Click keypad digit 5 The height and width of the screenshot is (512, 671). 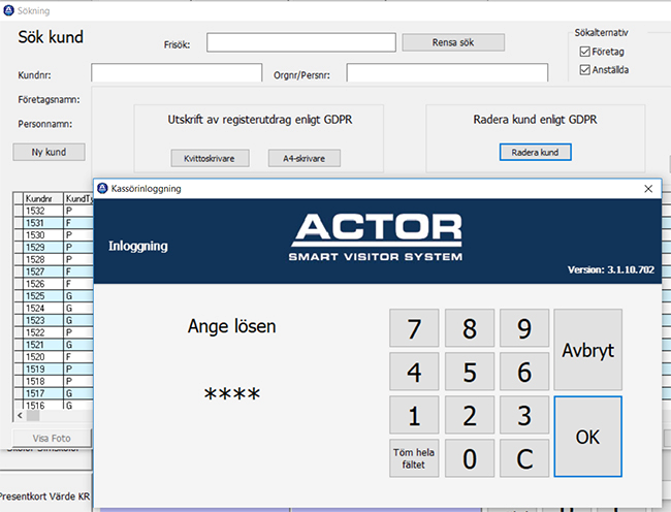469,372
